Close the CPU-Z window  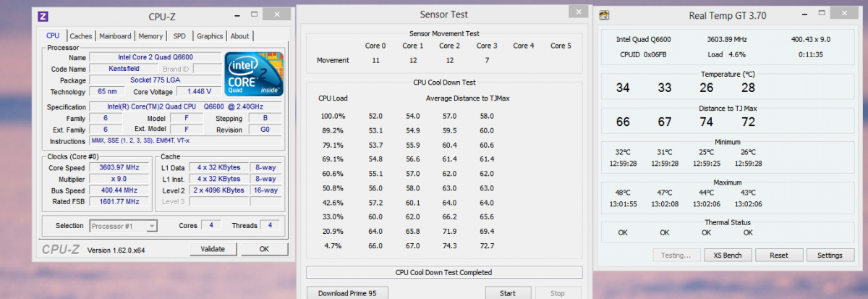click(276, 13)
